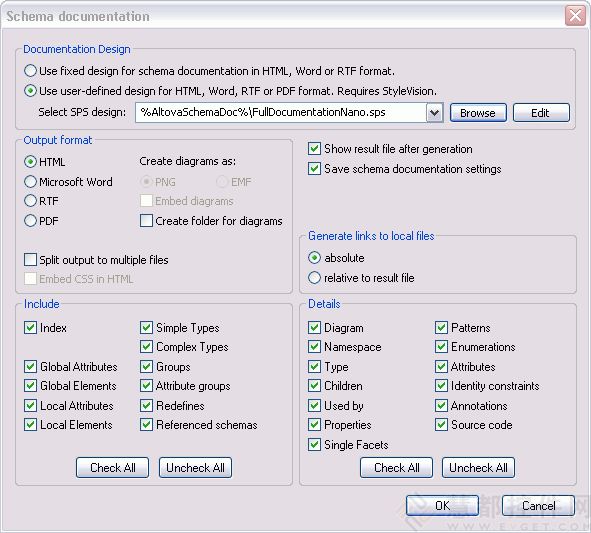The height and width of the screenshot is (533, 591).
Task: Uncheck Attribute groups checkbox
Action: (146, 386)
